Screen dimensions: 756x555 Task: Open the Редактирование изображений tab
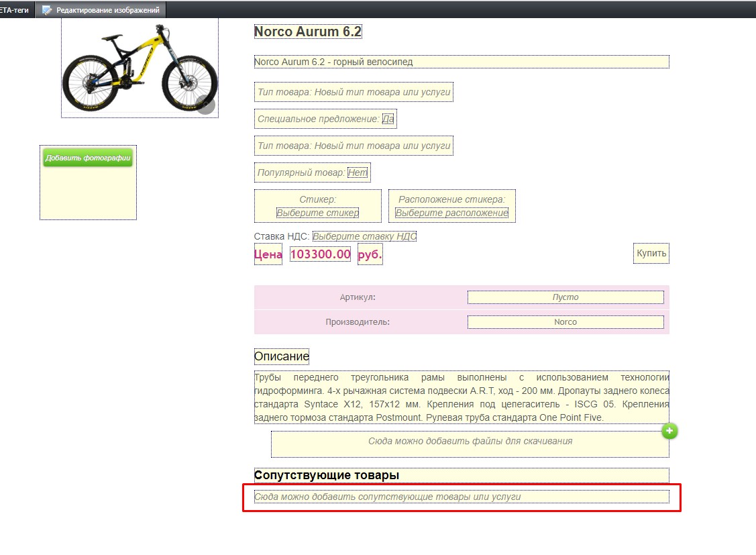pos(101,9)
